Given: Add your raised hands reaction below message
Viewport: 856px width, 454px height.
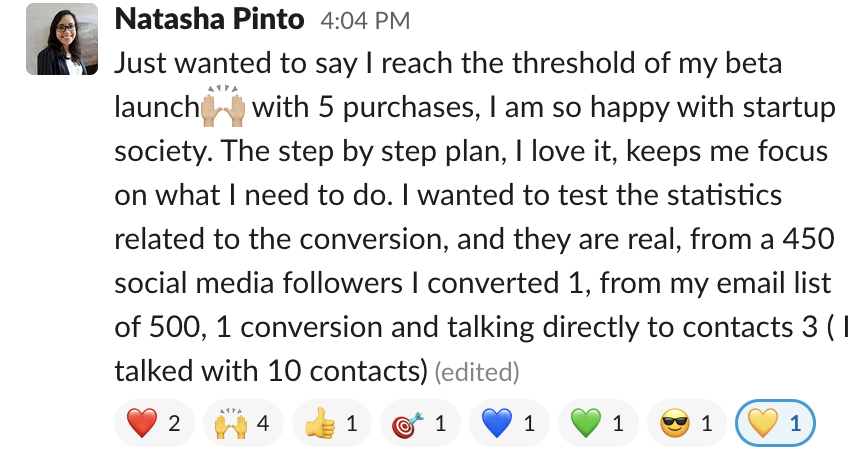Looking at the screenshot, I should (243, 423).
